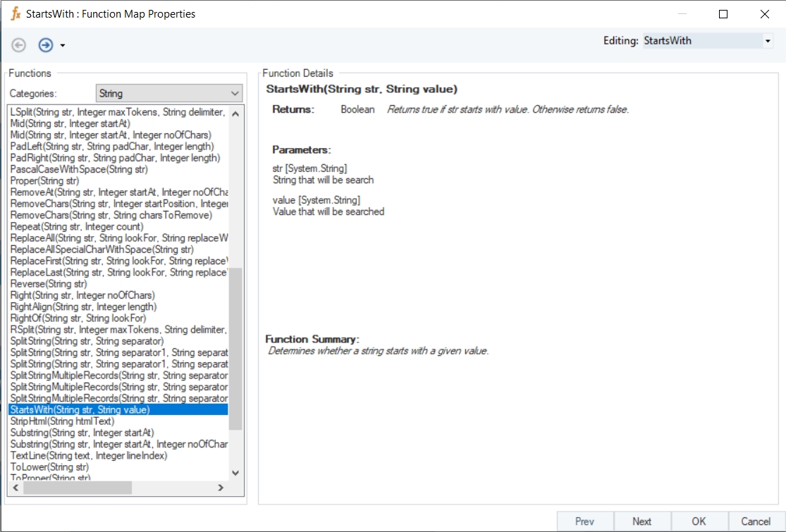Maximize the Function Map Properties window
This screenshot has height=532, width=786.
(x=723, y=13)
